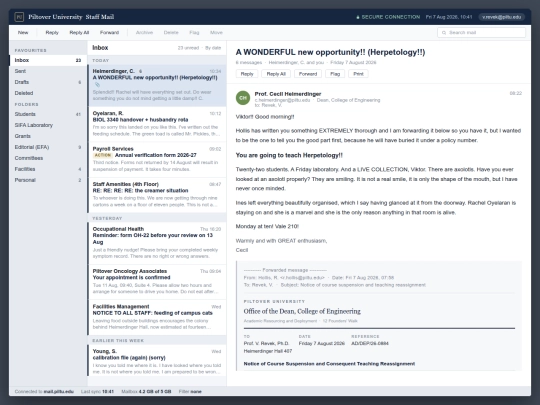Open the Facilities folder

coord(48,169)
